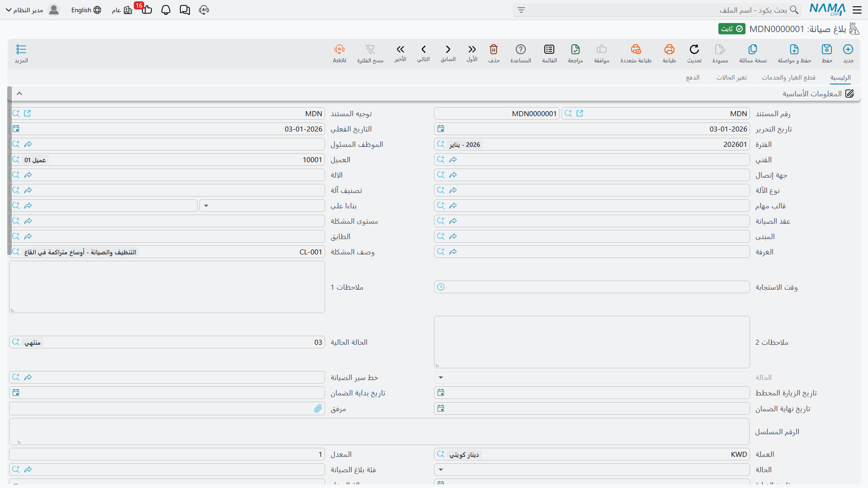The width and height of the screenshot is (868, 488).
Task: Click clock icon in وقت الاستجابة field
Action: (x=441, y=287)
